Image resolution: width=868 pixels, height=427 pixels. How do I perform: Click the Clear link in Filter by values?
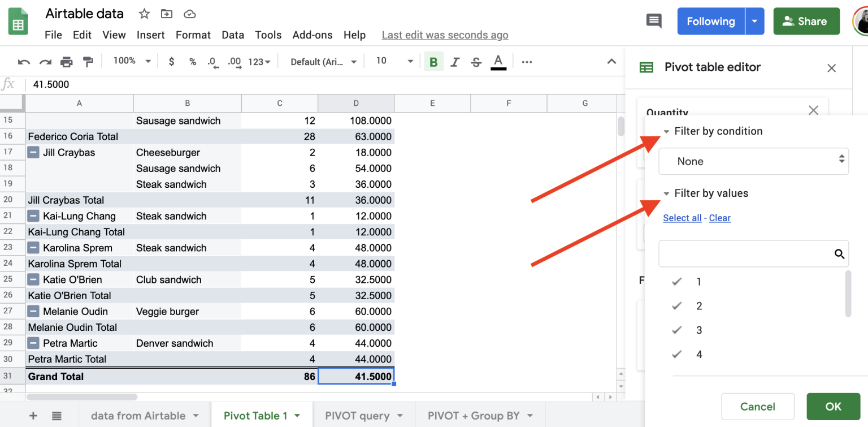click(x=719, y=218)
